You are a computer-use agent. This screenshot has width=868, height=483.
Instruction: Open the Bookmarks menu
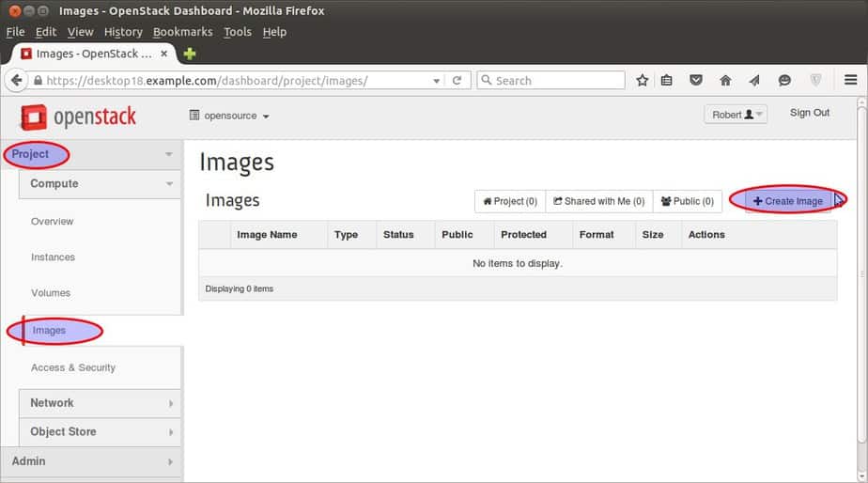(x=182, y=32)
